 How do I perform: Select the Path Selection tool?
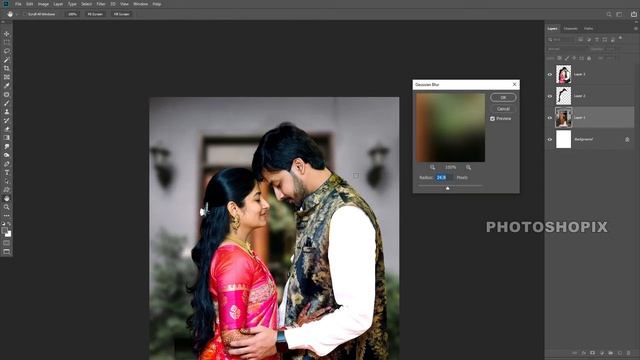click(x=7, y=181)
